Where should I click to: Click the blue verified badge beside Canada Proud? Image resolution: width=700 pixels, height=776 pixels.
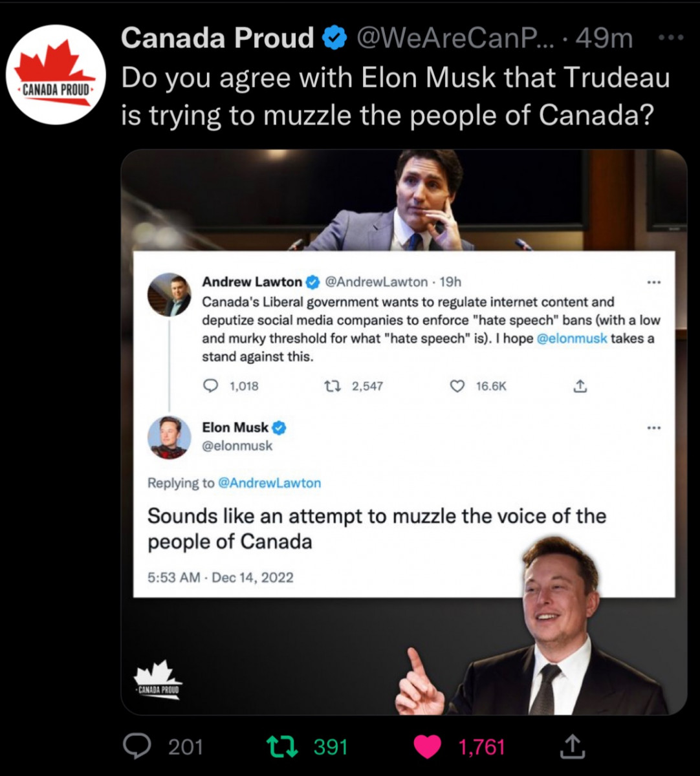pyautogui.click(x=334, y=39)
